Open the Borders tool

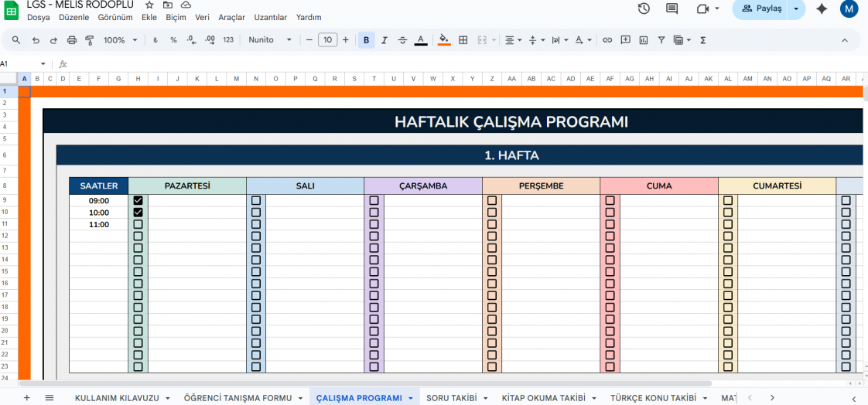pos(463,40)
